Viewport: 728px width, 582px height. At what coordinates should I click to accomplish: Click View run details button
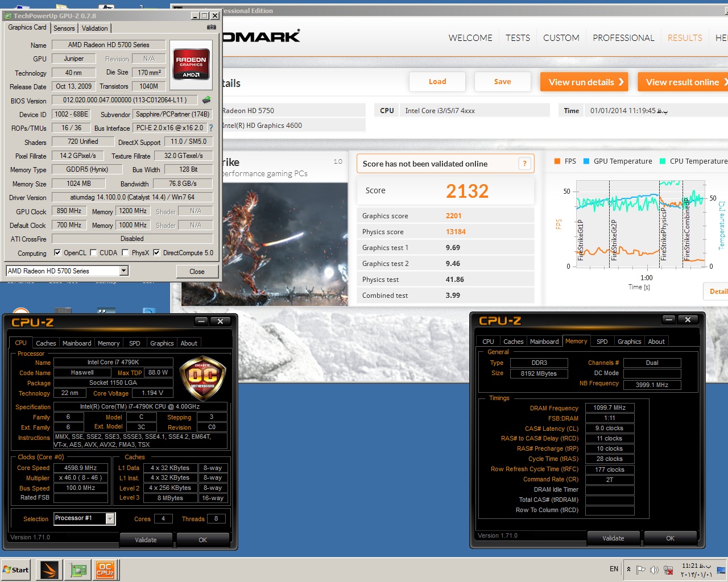click(584, 82)
